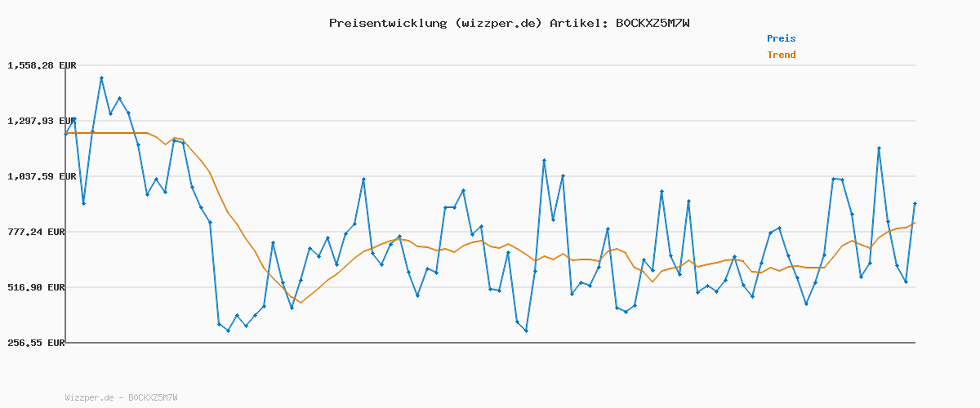Click (wizzper.de) in the chart title
Screen dimensions: 980x408
pos(495,23)
